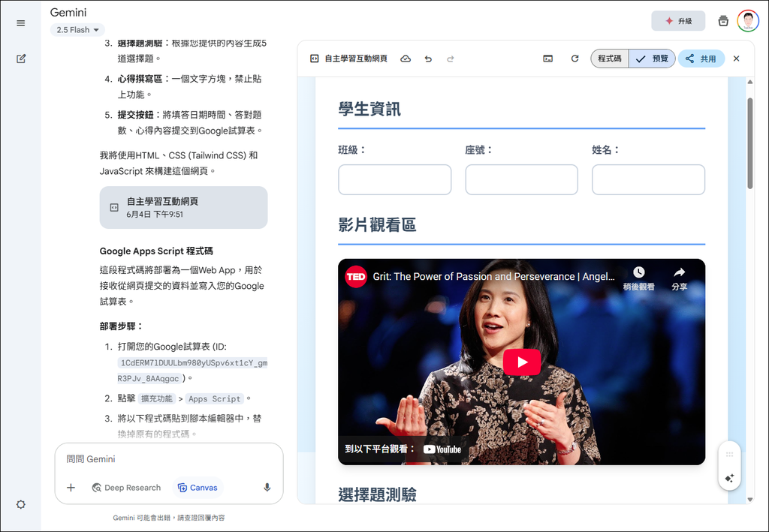This screenshot has width=769, height=532.
Task: Click the cloud save icon in canvas toolbar
Action: tap(406, 59)
